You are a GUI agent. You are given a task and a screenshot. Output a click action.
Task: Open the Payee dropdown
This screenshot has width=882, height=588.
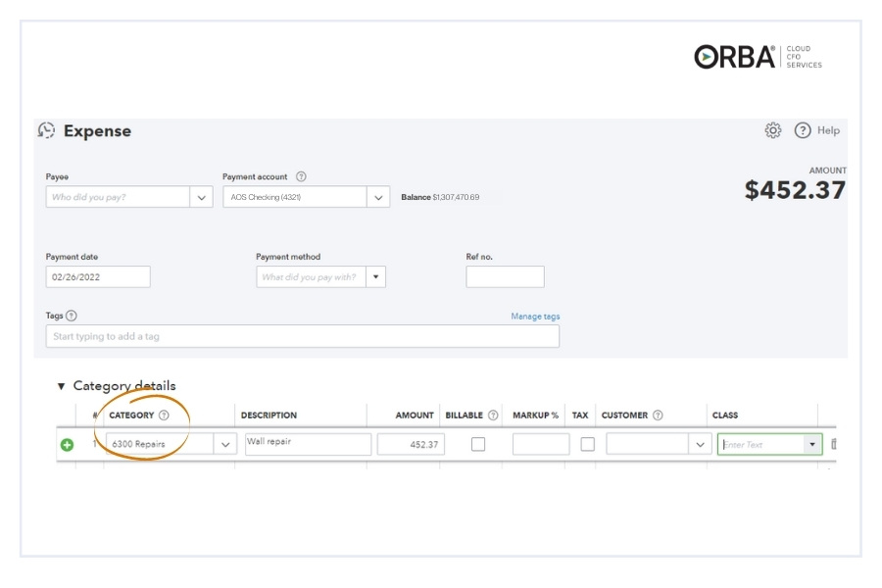pos(202,197)
